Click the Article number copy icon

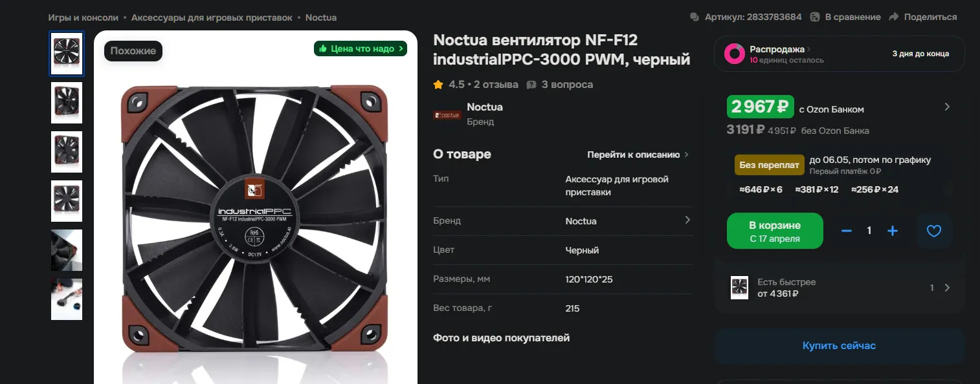coord(695,17)
